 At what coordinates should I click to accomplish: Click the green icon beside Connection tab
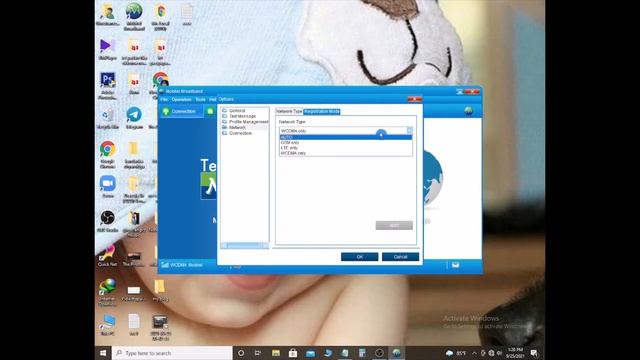click(x=210, y=111)
